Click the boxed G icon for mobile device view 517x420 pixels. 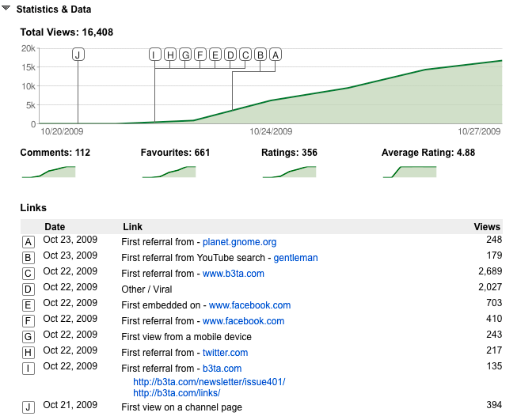pos(29,337)
